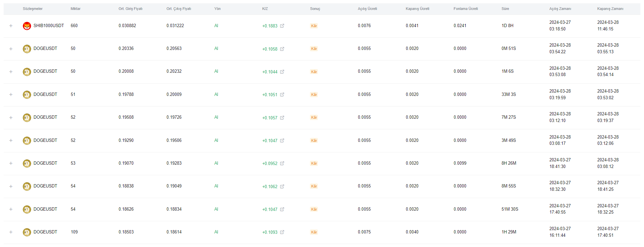This screenshot has width=644, height=247.
Task: Click the DOGE coin icon in the 0.18838 entry row
Action: pos(27,186)
